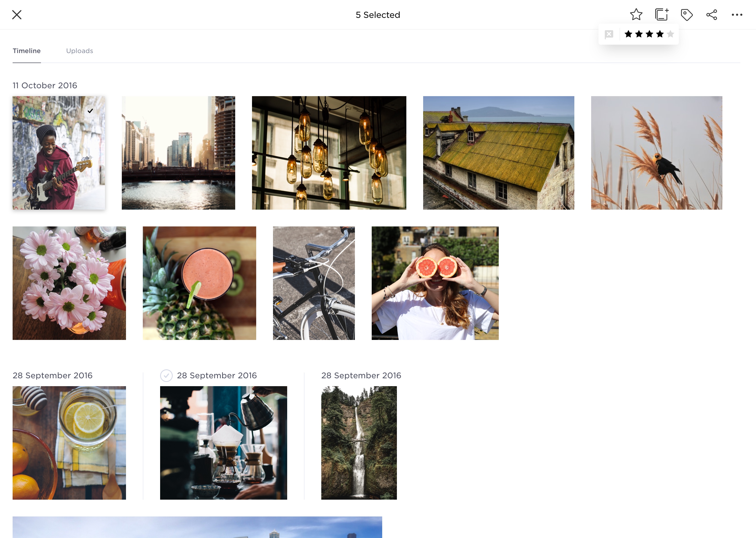Open the star rating icon in toolbar
Viewport: 756px width, 538px height.
click(x=636, y=14)
